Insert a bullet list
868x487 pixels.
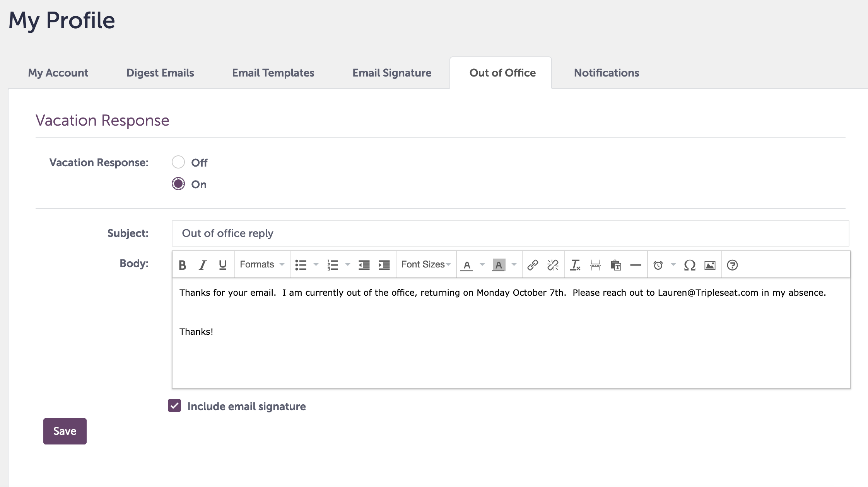point(301,265)
